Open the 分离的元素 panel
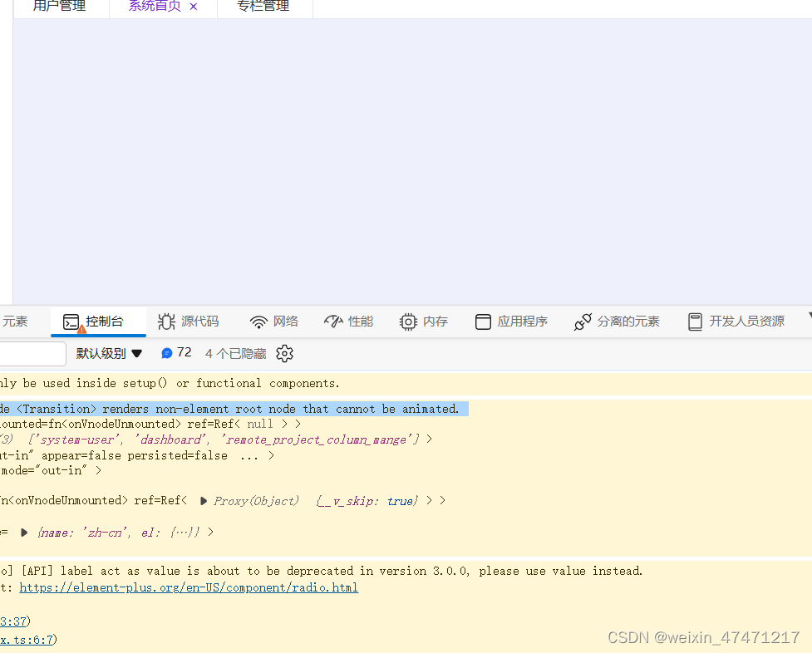Image resolution: width=812 pixels, height=653 pixels. (x=617, y=322)
